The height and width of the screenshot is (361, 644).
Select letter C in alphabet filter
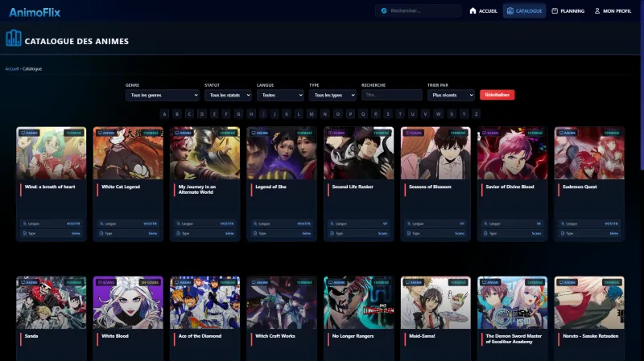(189, 114)
